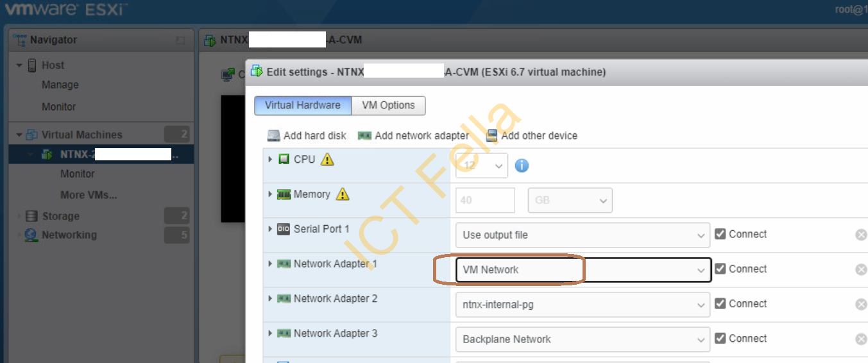This screenshot has height=363, width=868.
Task: Toggle Connect checkbox for Network Adapter 1
Action: click(x=720, y=269)
